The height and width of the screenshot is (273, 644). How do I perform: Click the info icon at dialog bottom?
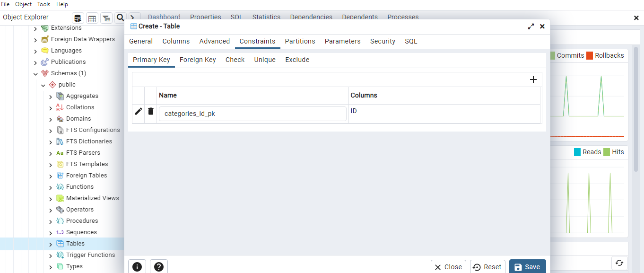tap(137, 267)
